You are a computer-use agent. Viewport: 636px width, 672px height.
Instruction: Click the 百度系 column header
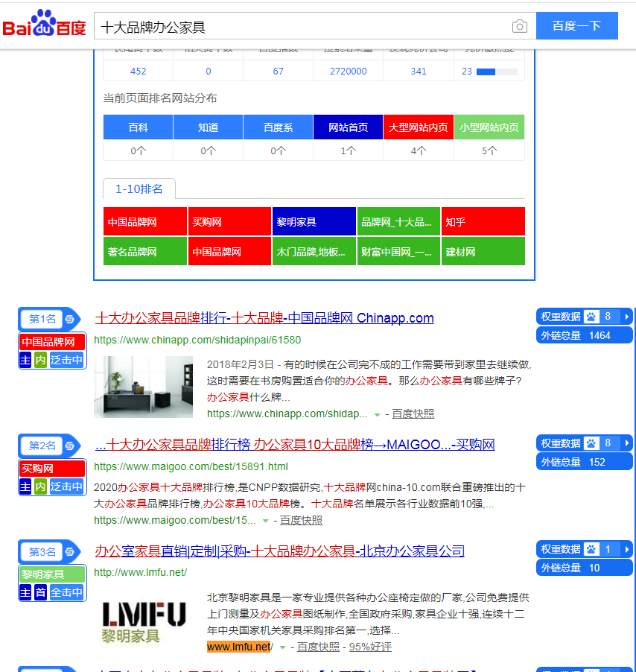tap(278, 127)
